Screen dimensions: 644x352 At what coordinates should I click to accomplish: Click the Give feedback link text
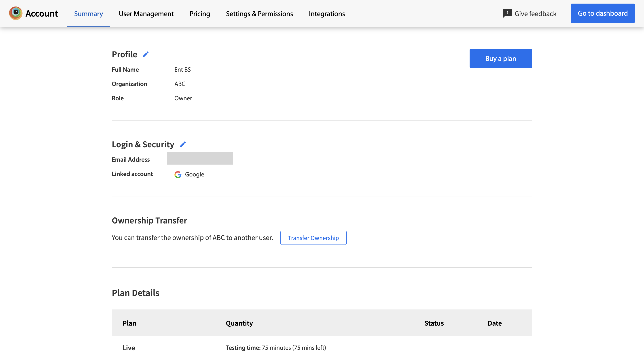coord(535,13)
